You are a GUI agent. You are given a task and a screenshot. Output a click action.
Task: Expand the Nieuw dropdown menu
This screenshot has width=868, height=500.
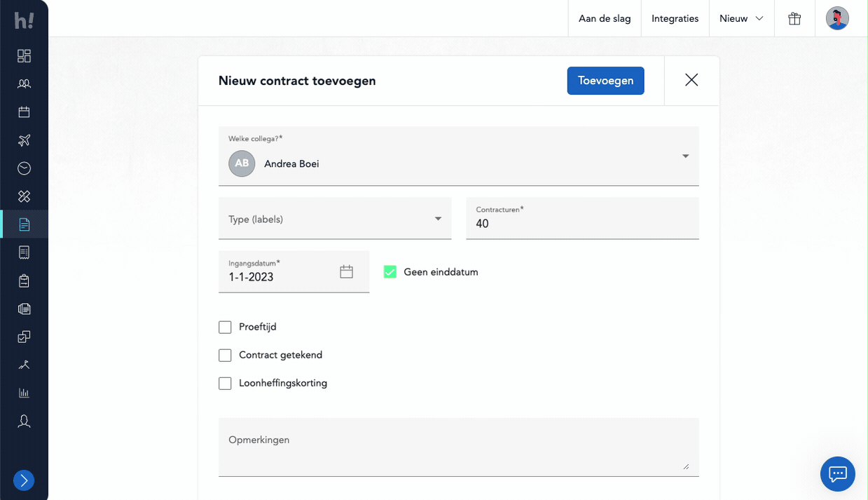coord(741,18)
